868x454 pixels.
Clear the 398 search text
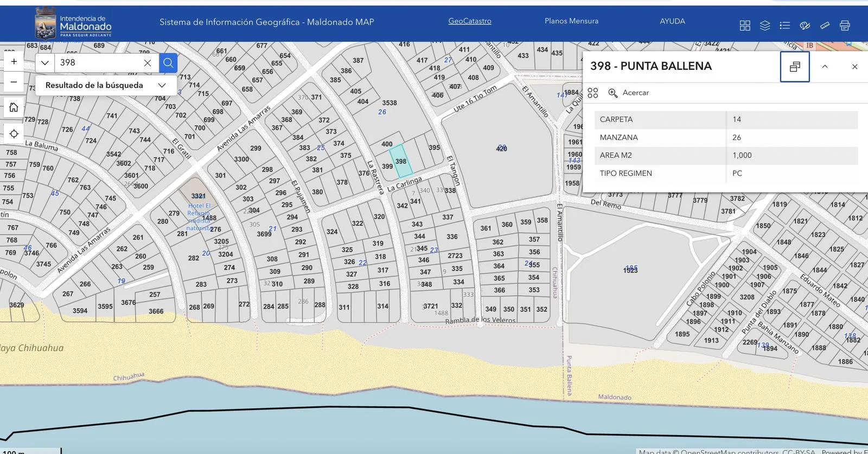click(x=148, y=63)
